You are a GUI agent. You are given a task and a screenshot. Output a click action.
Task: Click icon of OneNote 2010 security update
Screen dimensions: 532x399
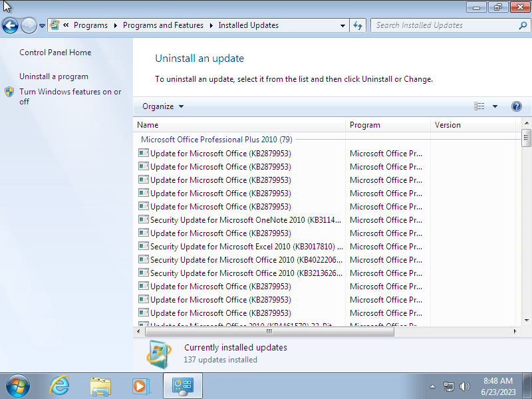point(144,219)
